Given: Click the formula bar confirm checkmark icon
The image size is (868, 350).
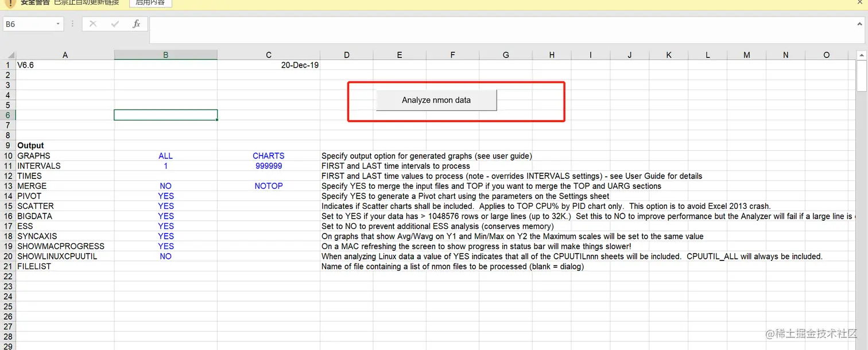Looking at the screenshot, I should (115, 24).
